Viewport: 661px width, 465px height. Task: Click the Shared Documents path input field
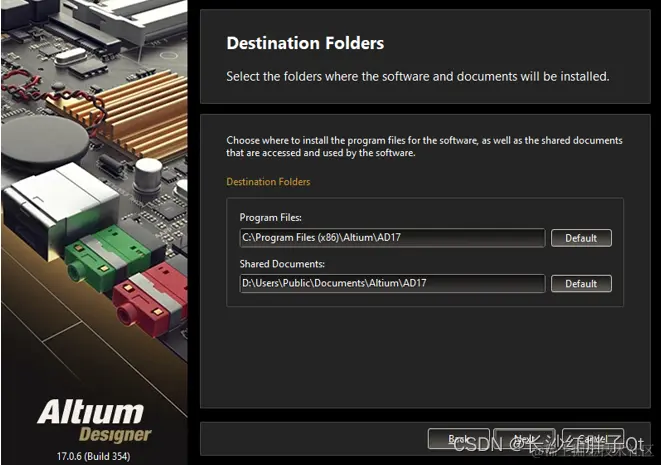tap(392, 283)
